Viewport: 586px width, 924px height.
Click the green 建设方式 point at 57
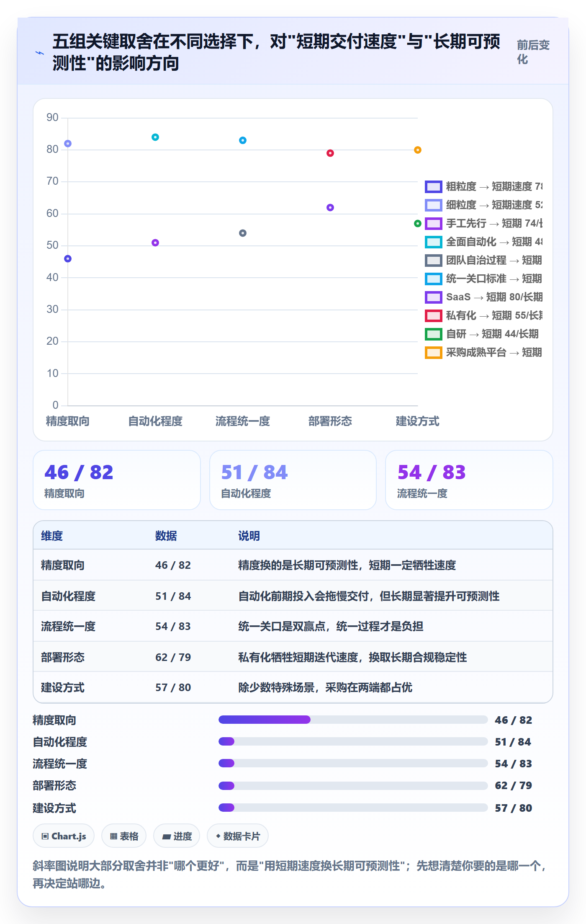pos(417,224)
